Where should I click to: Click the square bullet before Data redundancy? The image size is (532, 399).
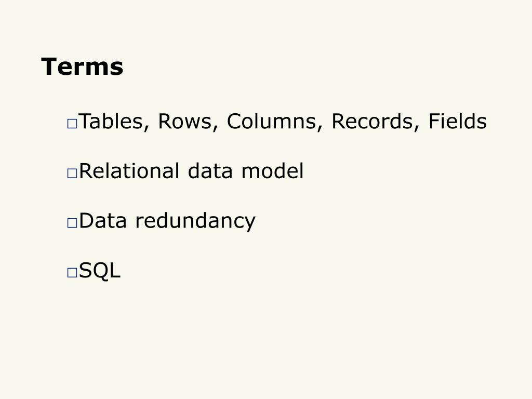72,223
